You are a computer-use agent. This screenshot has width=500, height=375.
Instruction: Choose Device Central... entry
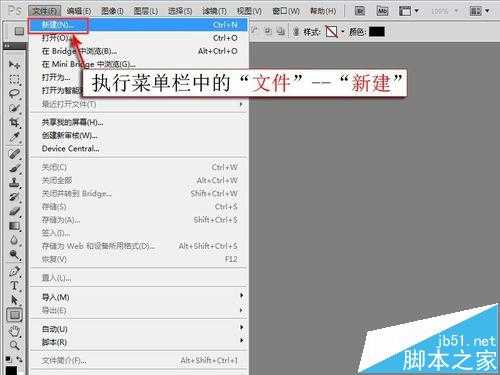[139, 149]
